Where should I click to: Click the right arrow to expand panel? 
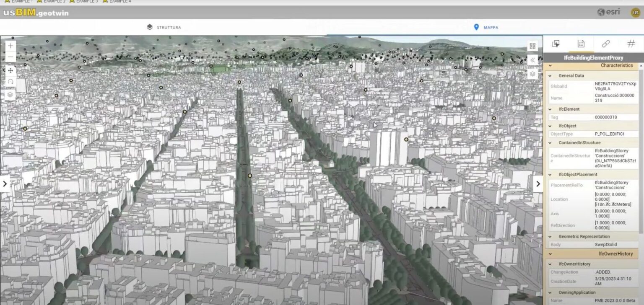pyautogui.click(x=538, y=184)
